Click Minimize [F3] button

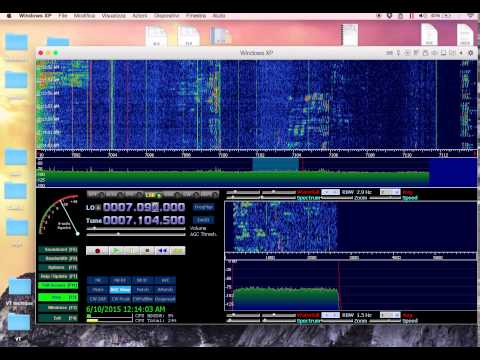(x=58, y=308)
